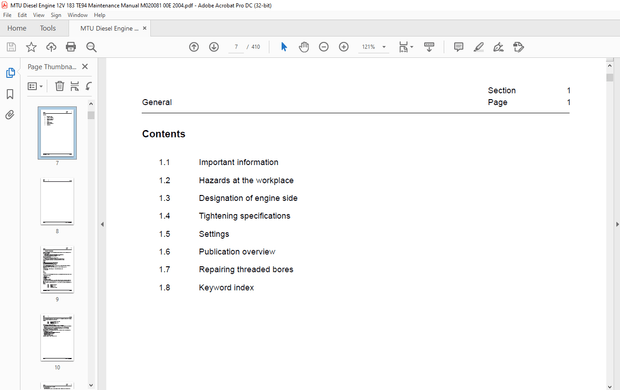620x390 pixels.
Task: Open the View menu
Action: 38,15
